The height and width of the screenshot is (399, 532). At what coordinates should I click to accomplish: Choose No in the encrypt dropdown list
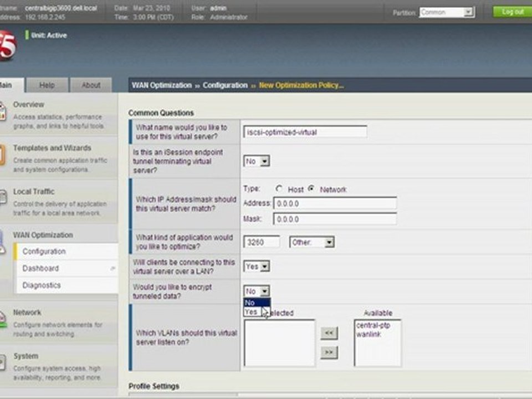tap(257, 303)
